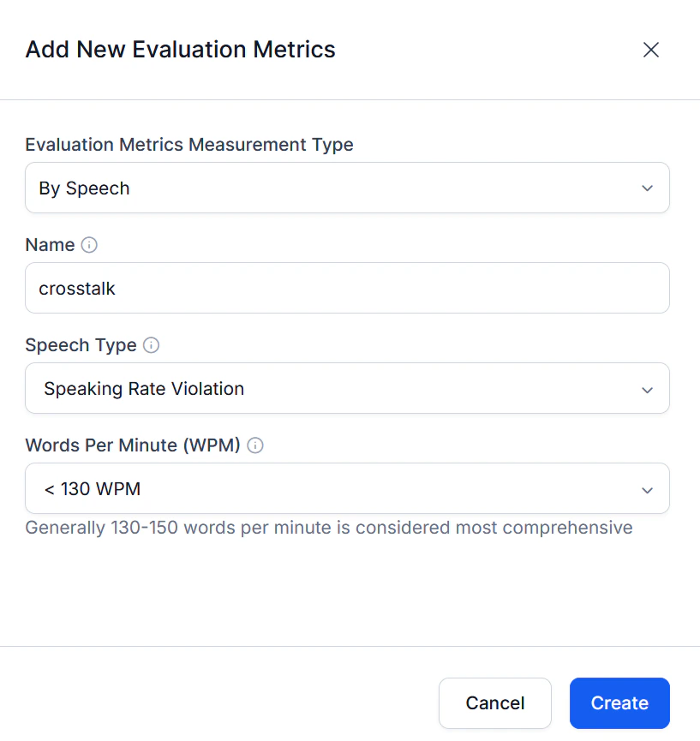Click the X to close the dialog
The height and width of the screenshot is (741, 700).
coord(651,50)
